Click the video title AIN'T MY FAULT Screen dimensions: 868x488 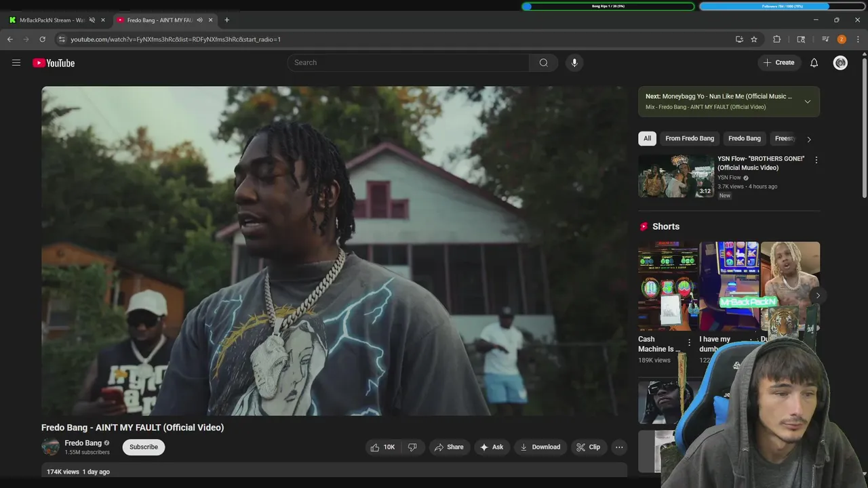pyautogui.click(x=132, y=428)
